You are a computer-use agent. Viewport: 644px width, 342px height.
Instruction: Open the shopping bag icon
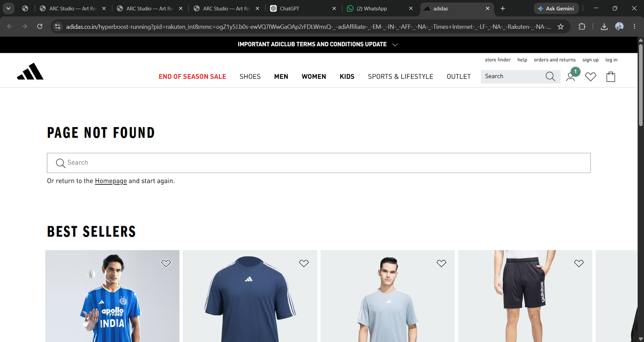(x=611, y=76)
